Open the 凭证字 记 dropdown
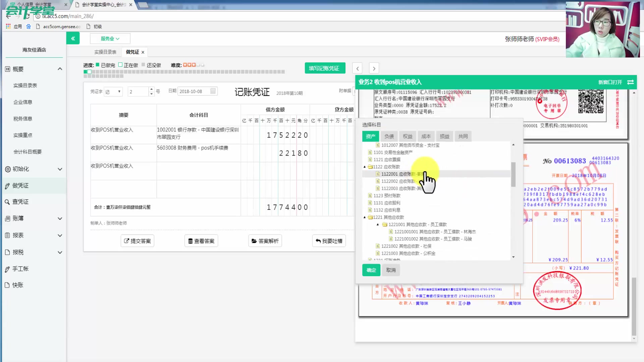The width and height of the screenshot is (644, 362). (x=113, y=92)
